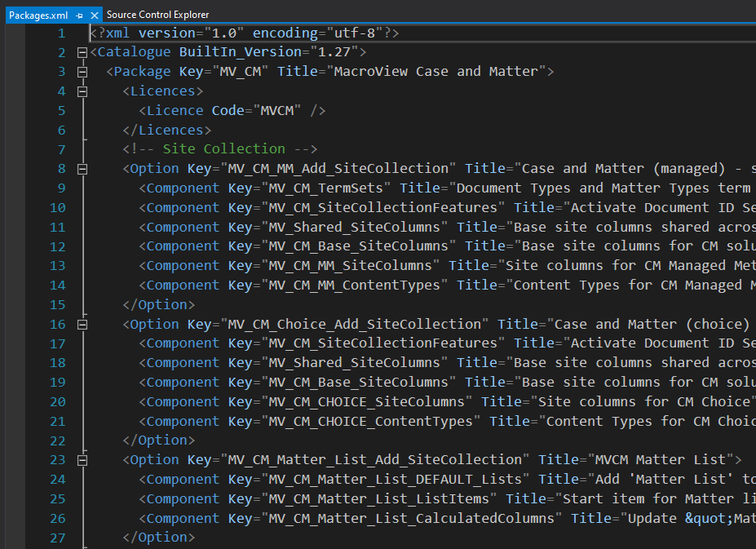Viewport: 756px width, 549px height.
Task: Collapse the Licences element on line 4
Action: pos(83,91)
